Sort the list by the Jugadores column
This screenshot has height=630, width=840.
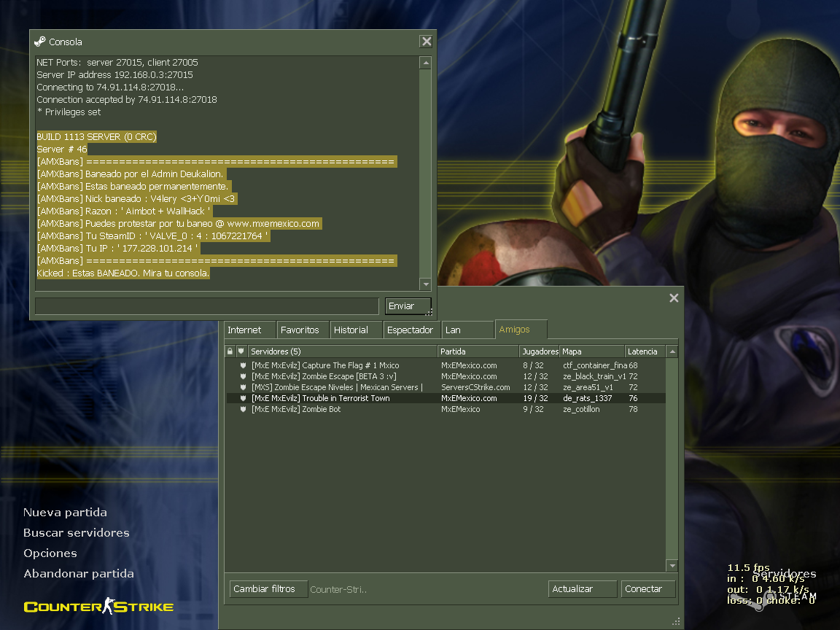pos(540,351)
